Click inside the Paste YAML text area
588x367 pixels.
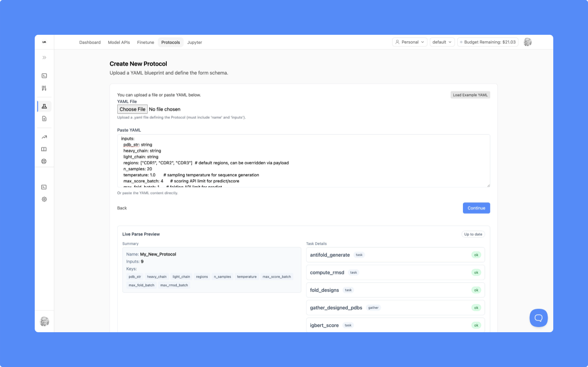click(x=304, y=161)
